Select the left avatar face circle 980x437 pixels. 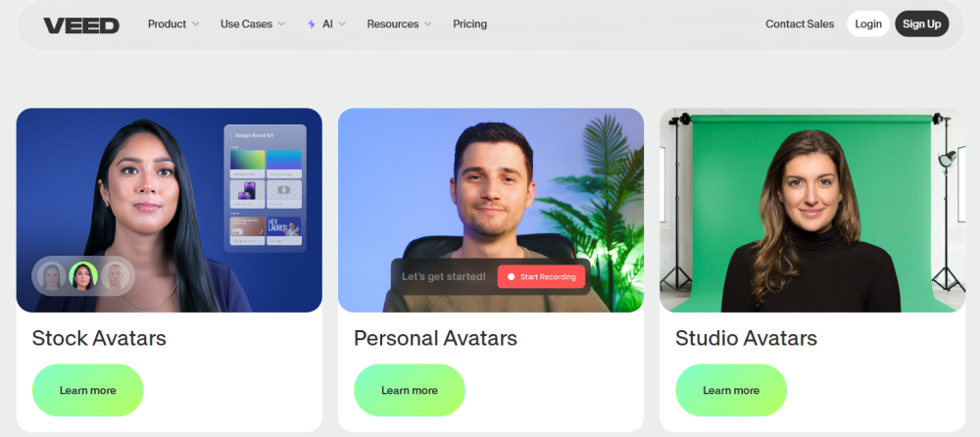coord(51,275)
